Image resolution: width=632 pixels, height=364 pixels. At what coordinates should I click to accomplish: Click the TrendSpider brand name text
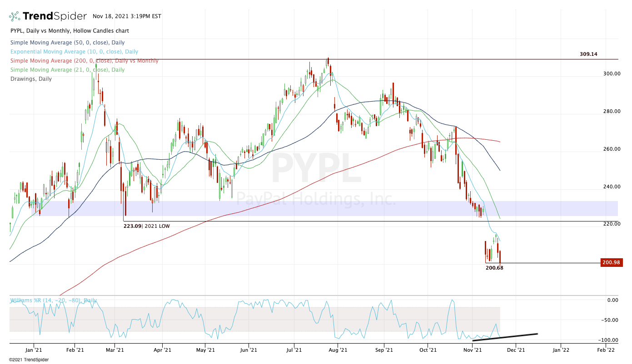(55, 16)
